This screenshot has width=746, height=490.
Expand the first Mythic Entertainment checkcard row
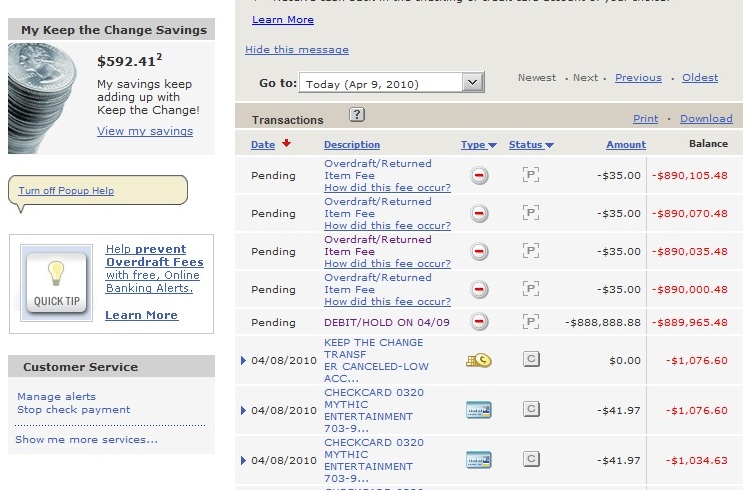point(244,410)
